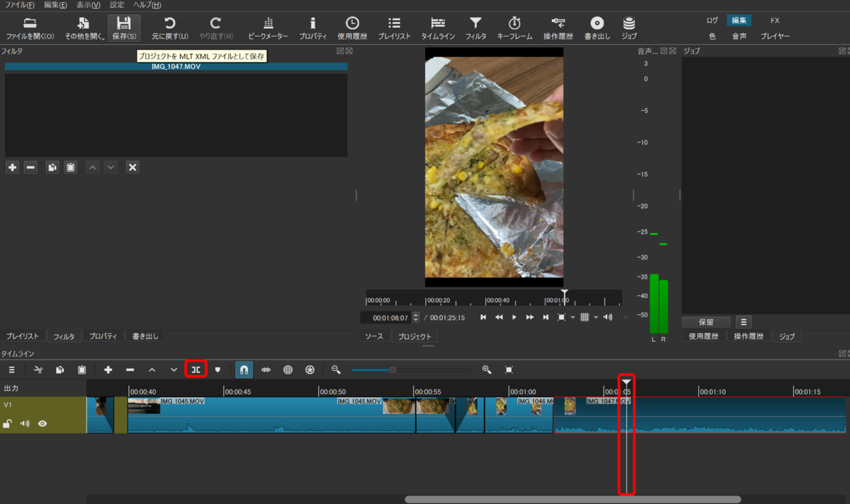The height and width of the screenshot is (504, 850).
Task: Move the filter down
Action: coord(110,167)
